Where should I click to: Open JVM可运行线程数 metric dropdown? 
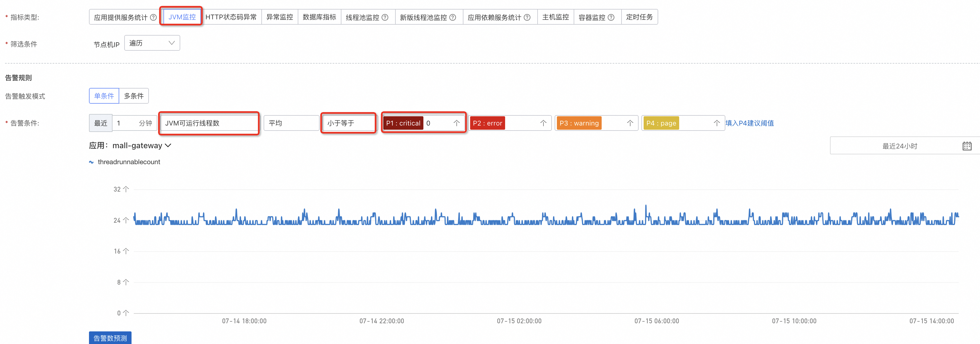click(209, 123)
